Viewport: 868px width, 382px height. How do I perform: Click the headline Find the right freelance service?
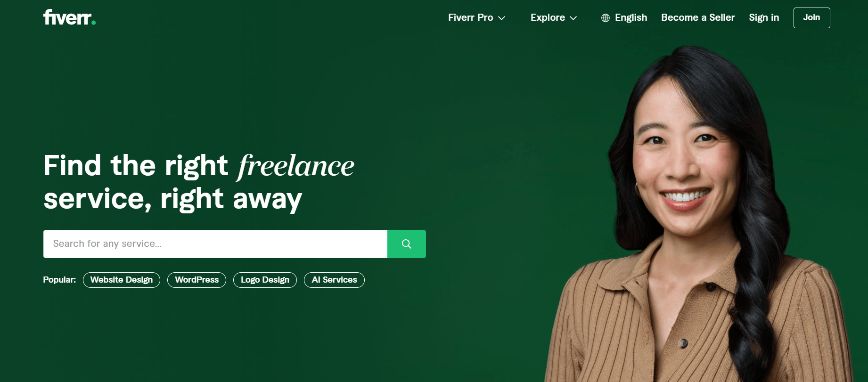(x=199, y=182)
